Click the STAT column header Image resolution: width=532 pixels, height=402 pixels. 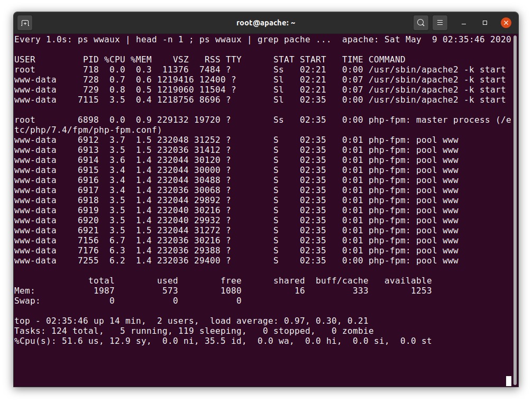283,59
